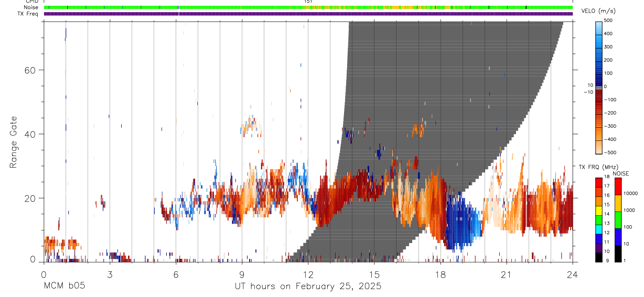Viewport: 644px width, 297px height.
Task: Click hour tick '9' on time axis
Action: click(242, 274)
